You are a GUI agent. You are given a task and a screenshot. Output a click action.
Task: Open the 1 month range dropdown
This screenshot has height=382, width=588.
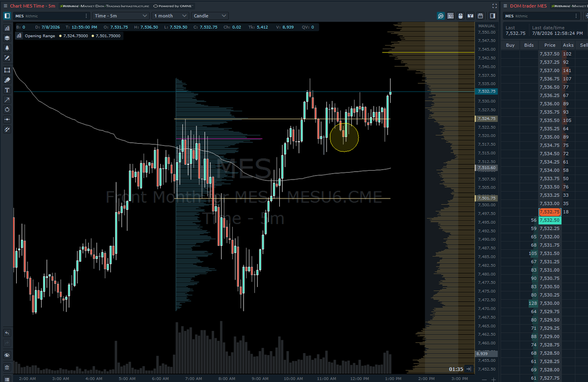[170, 16]
